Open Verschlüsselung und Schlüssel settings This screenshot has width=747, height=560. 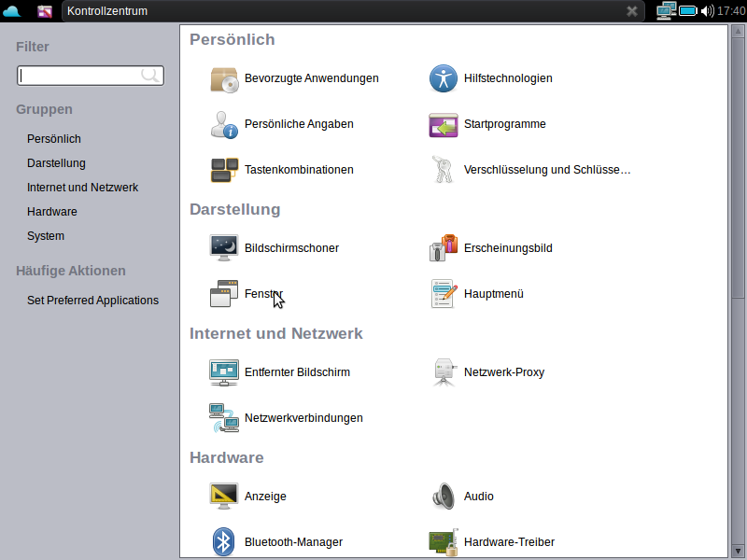(547, 170)
